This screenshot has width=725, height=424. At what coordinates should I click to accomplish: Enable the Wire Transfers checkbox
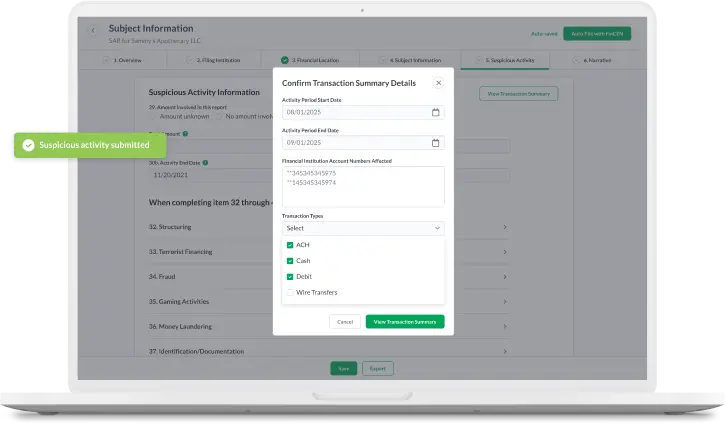[290, 293]
